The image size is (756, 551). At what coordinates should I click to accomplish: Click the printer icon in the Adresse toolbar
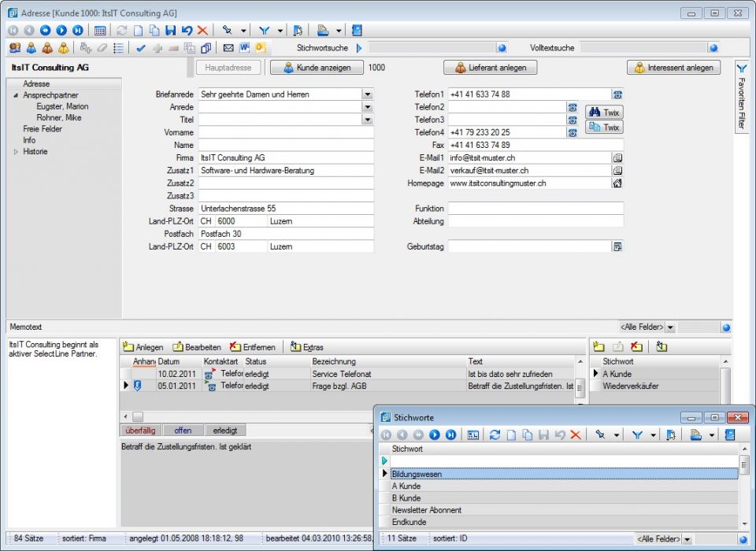(x=323, y=31)
